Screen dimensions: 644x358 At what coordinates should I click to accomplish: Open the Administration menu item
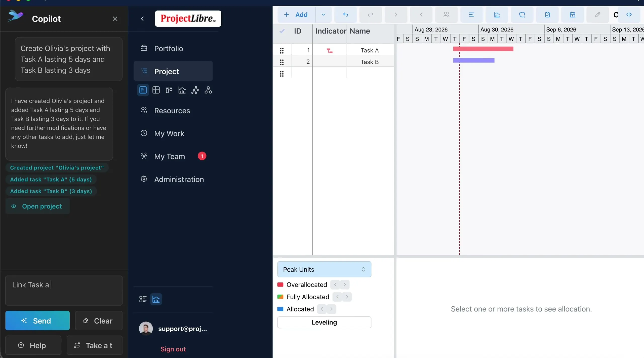click(x=173, y=179)
